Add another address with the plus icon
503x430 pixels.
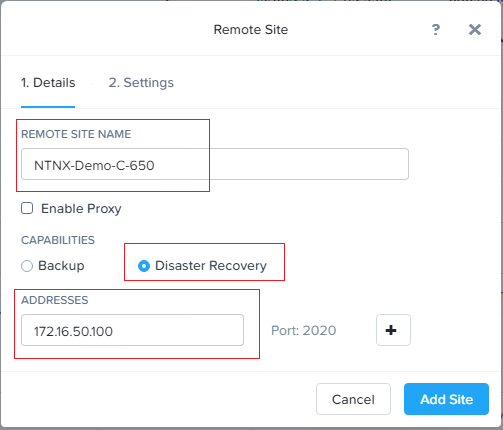click(x=393, y=330)
